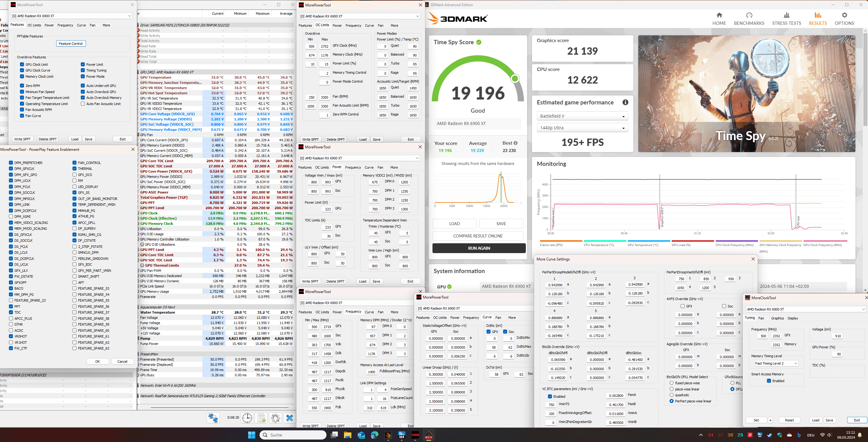Go to STRESS TESTS in 3DMark

pos(787,19)
